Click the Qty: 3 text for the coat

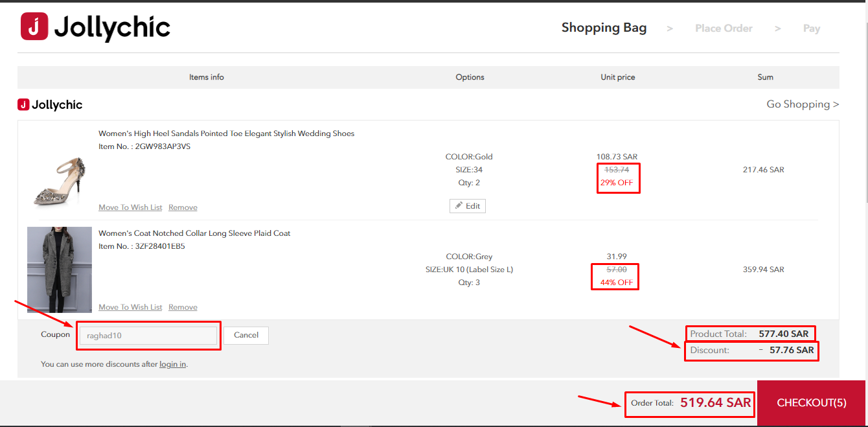tap(469, 283)
